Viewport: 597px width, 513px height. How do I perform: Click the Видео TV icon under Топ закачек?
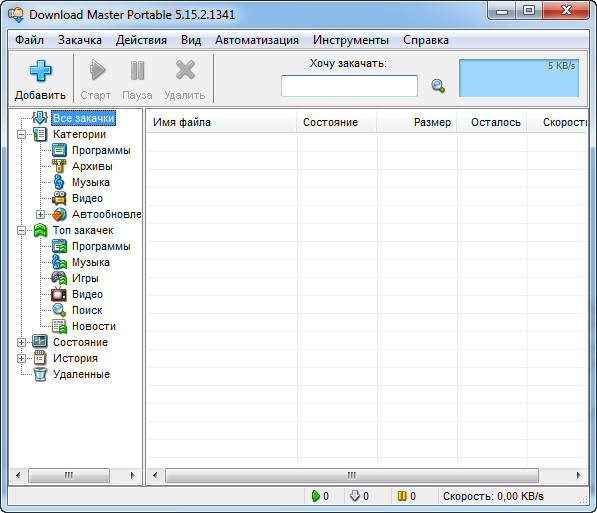(59, 294)
